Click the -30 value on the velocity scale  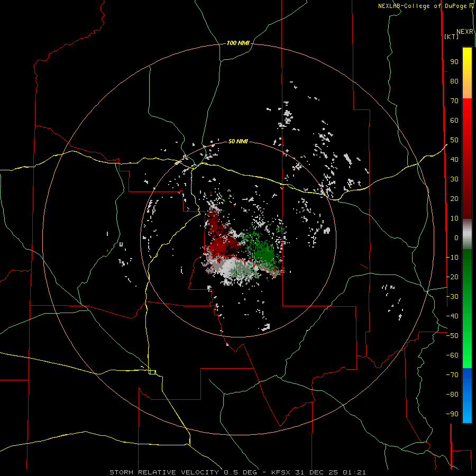click(452, 297)
